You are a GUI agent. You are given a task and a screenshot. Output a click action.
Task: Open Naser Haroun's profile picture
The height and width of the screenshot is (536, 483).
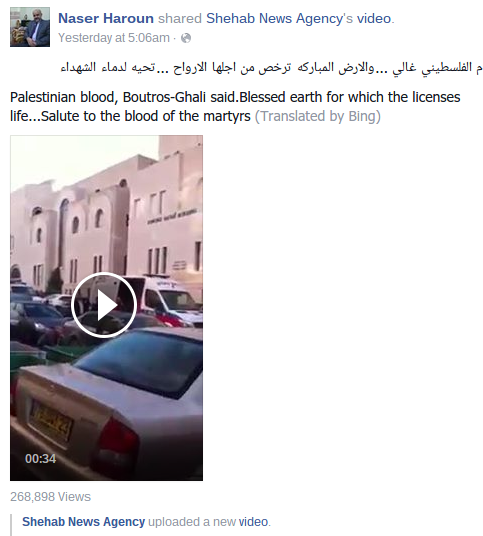tap(30, 27)
